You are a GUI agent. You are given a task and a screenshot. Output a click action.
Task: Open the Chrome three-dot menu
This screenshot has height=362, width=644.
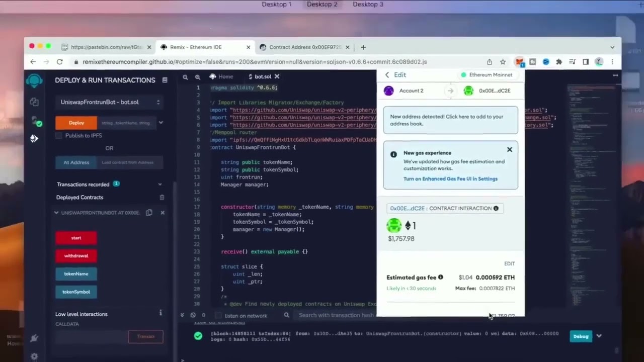tap(612, 62)
